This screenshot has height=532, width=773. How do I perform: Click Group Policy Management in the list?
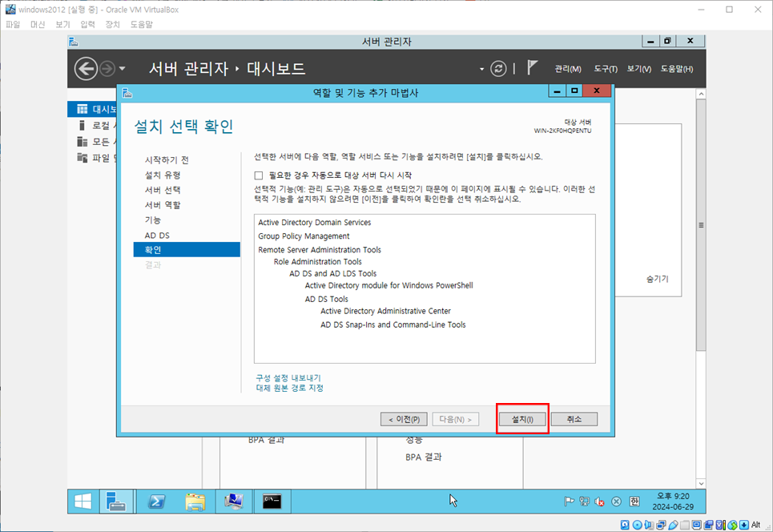(x=304, y=236)
